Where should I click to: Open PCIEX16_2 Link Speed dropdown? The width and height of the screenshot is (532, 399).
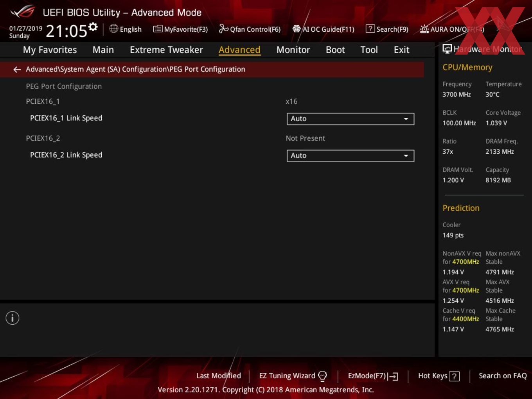[350, 155]
